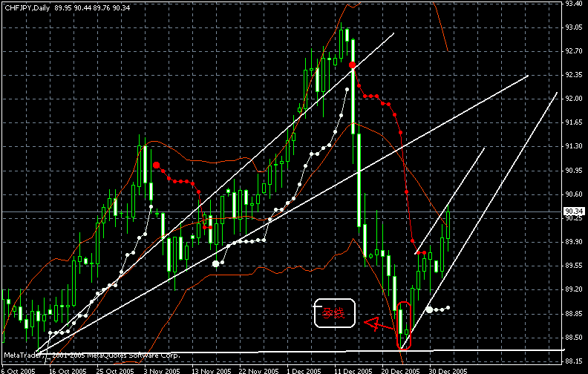Image resolution: width=588 pixels, height=374 pixels.
Task: Click the 3 Nov 2005 date label
Action: coord(162,370)
